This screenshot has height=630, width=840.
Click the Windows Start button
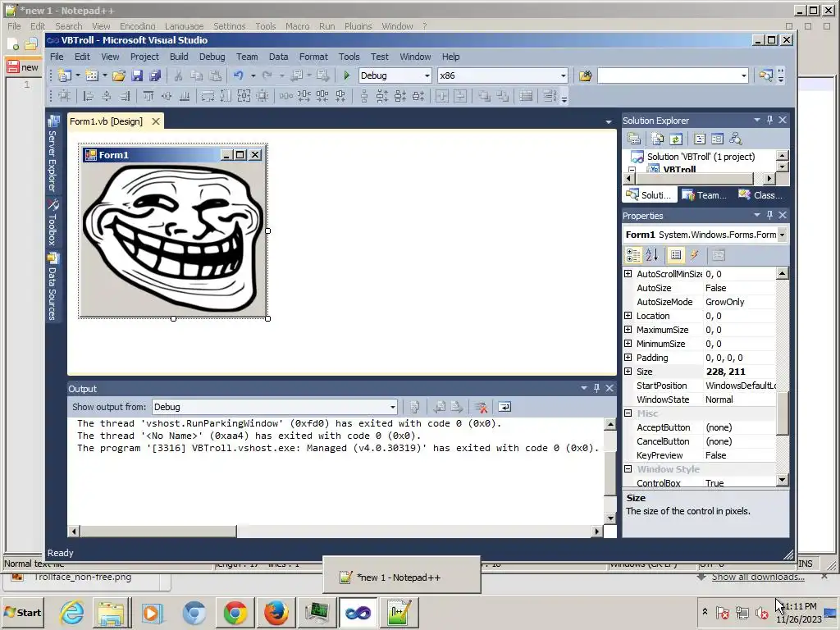(23, 612)
